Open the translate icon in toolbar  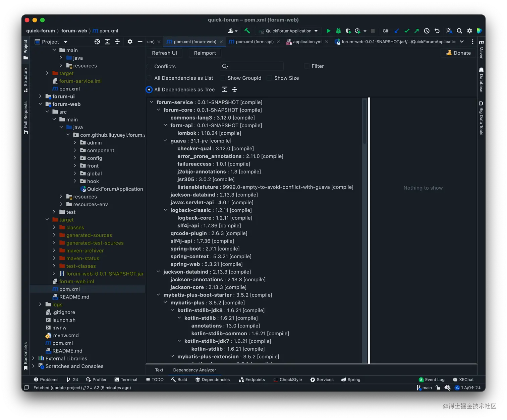[x=449, y=31]
